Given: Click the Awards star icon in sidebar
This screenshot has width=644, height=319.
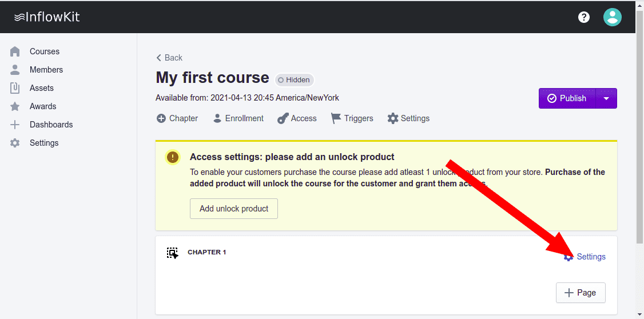Looking at the screenshot, I should pyautogui.click(x=15, y=106).
